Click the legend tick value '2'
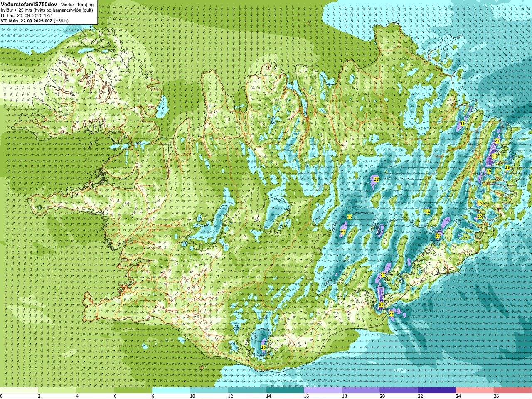 (x=39, y=396)
